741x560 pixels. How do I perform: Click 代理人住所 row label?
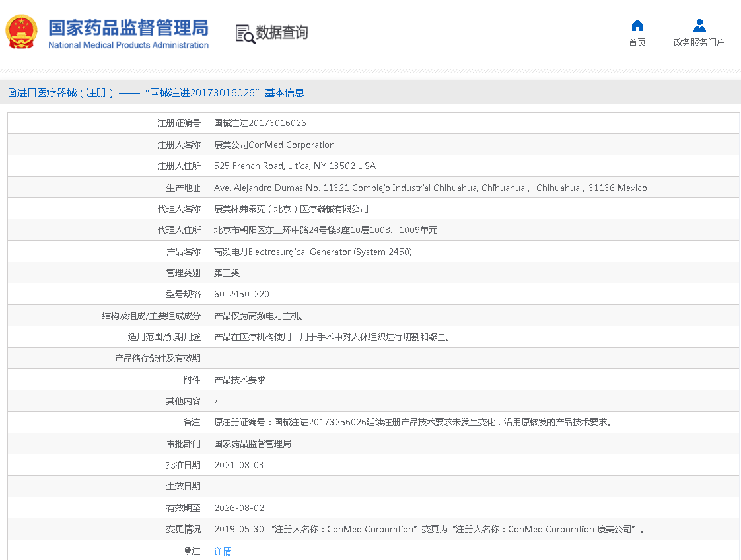[x=179, y=230]
